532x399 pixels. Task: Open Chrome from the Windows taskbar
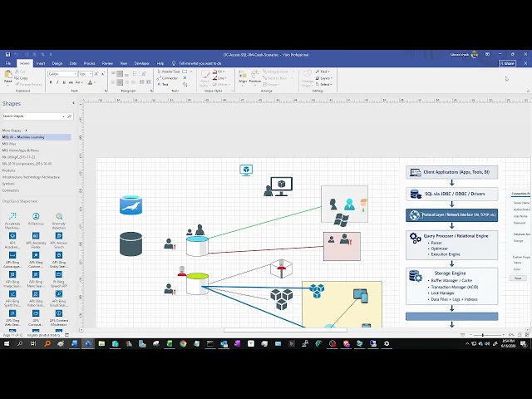pos(183,343)
